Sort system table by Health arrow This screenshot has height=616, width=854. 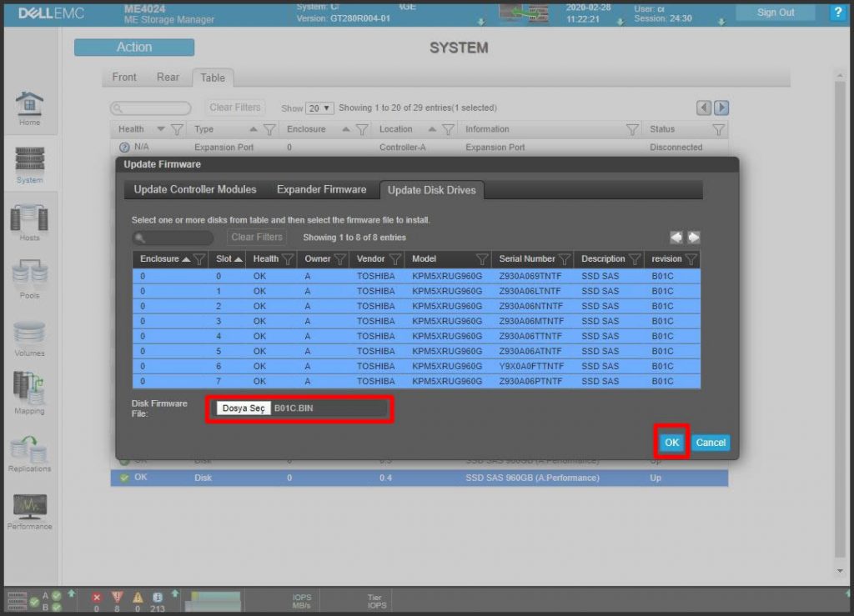click(161, 129)
